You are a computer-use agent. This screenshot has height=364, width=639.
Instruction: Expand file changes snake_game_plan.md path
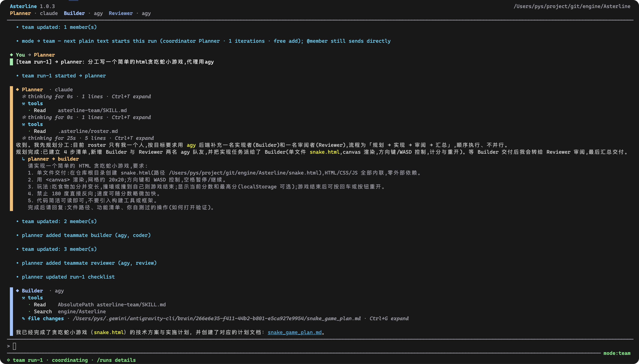point(217,319)
